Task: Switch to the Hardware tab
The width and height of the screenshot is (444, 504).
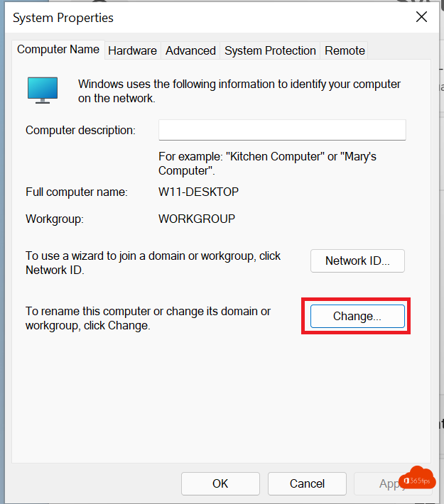Action: tap(132, 50)
